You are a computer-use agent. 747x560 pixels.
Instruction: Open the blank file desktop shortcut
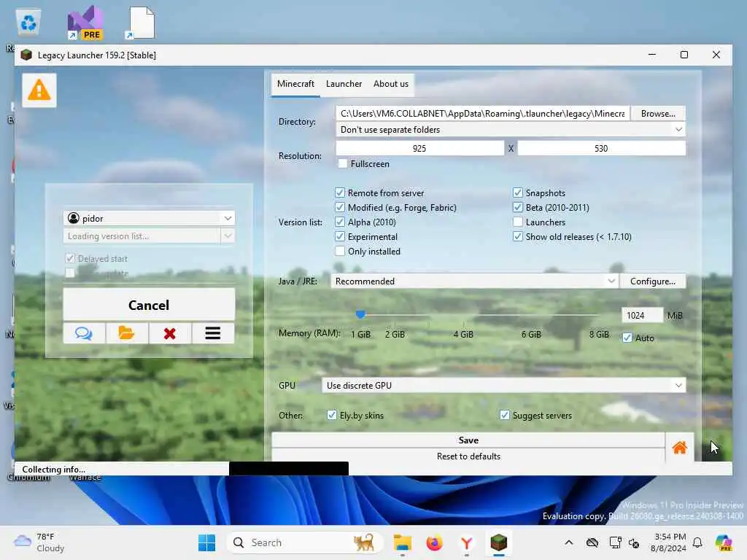pyautogui.click(x=141, y=23)
